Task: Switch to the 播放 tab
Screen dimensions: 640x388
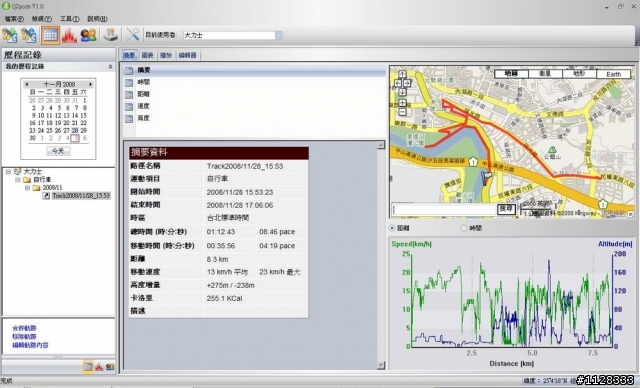Action: (x=166, y=55)
